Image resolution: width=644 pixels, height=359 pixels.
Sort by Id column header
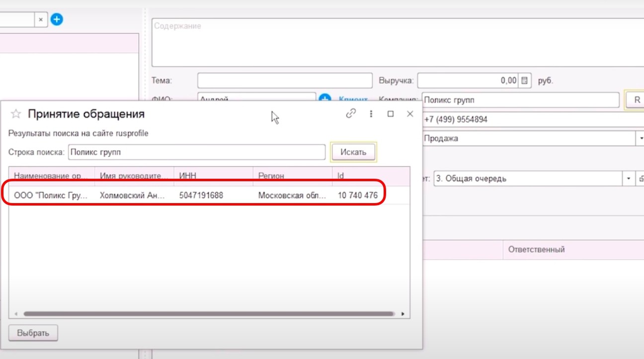[371, 176]
